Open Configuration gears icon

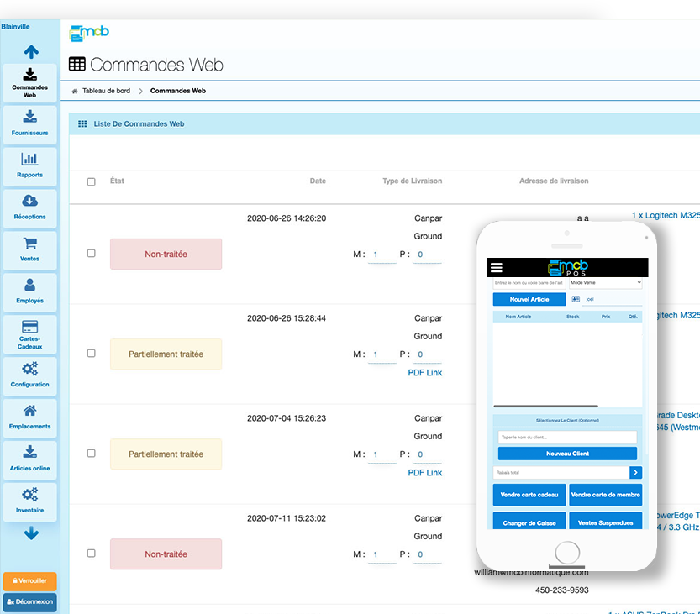pyautogui.click(x=29, y=375)
